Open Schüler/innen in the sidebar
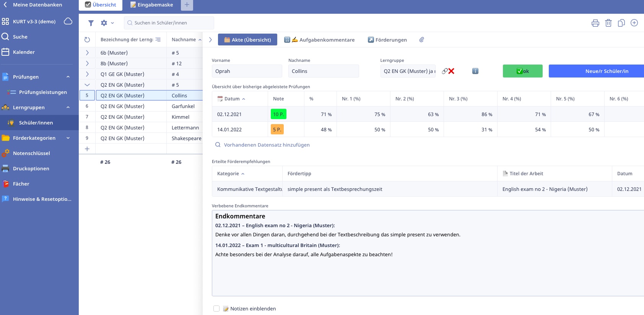 pos(36,123)
